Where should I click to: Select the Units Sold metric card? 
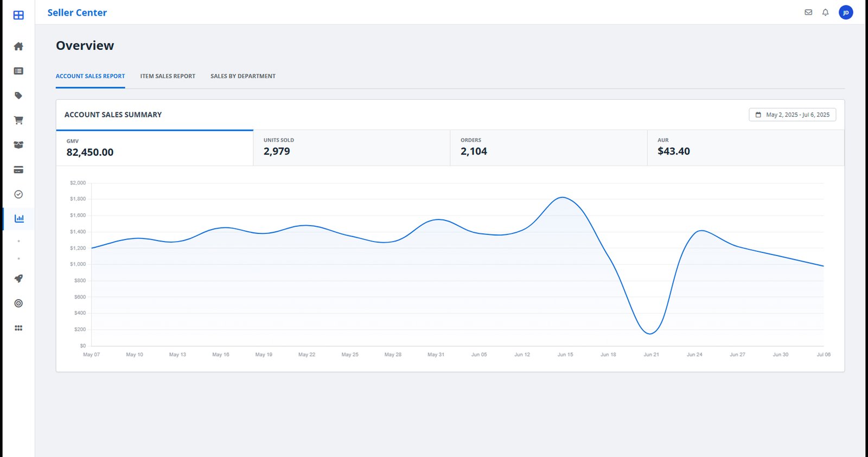pyautogui.click(x=351, y=148)
